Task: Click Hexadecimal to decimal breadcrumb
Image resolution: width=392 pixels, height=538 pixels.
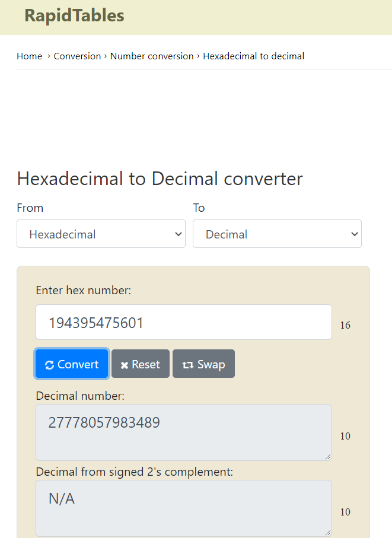Action: (x=253, y=56)
